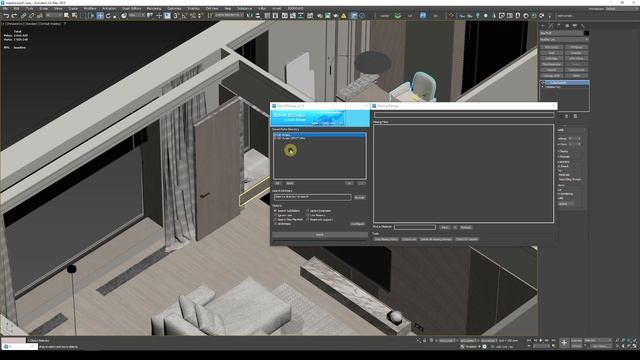Toggle Search Max File Path option

click(275, 220)
